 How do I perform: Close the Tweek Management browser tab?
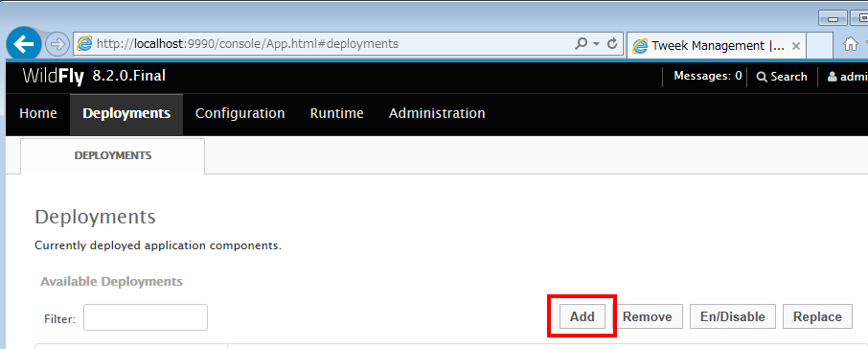pyautogui.click(x=796, y=46)
